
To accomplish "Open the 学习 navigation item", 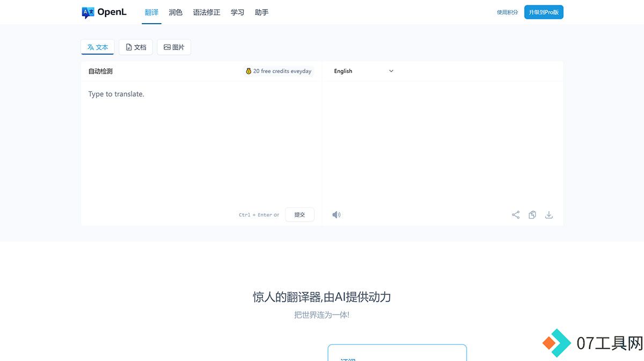I will tap(237, 12).
